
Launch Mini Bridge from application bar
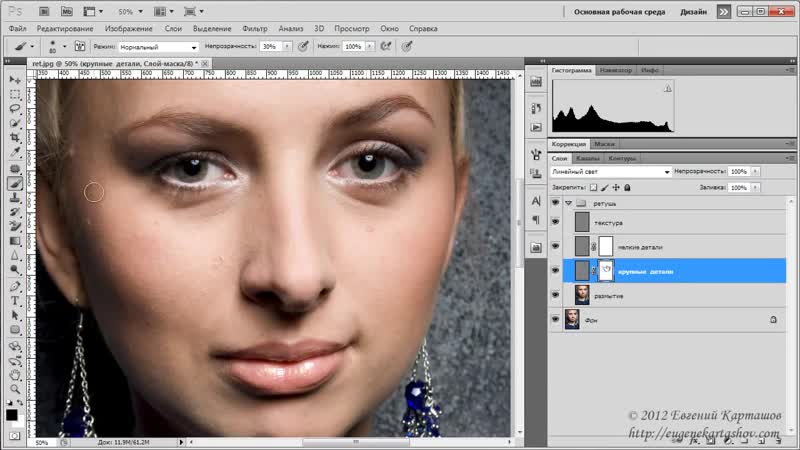(x=66, y=11)
